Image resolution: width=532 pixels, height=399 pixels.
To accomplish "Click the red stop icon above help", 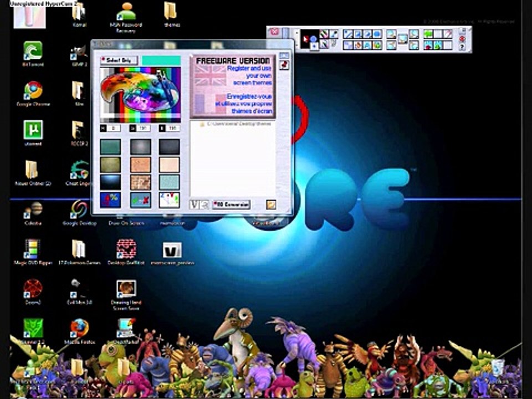I will coord(462,39).
